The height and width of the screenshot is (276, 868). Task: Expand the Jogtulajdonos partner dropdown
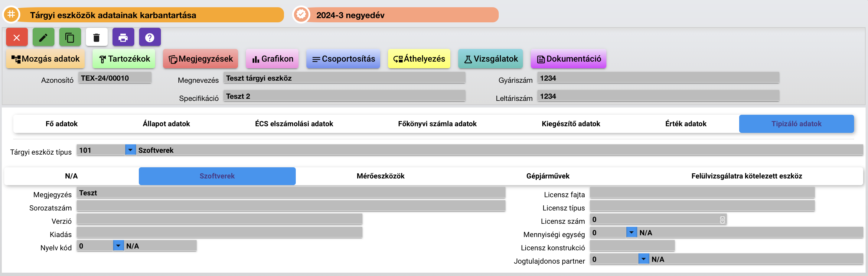[644, 259]
